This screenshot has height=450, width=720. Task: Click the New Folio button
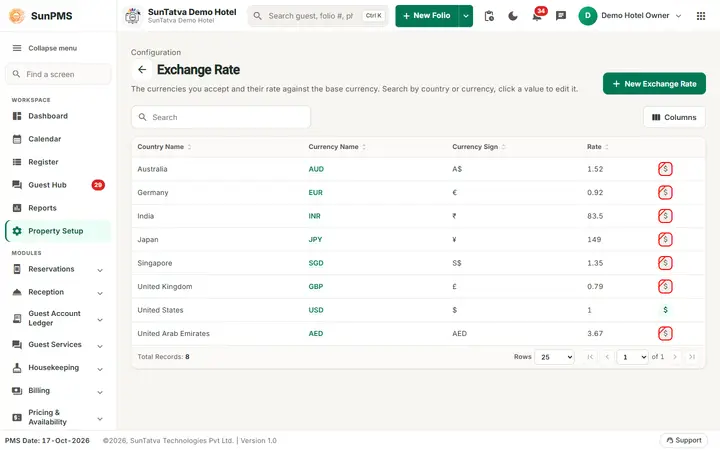point(427,16)
